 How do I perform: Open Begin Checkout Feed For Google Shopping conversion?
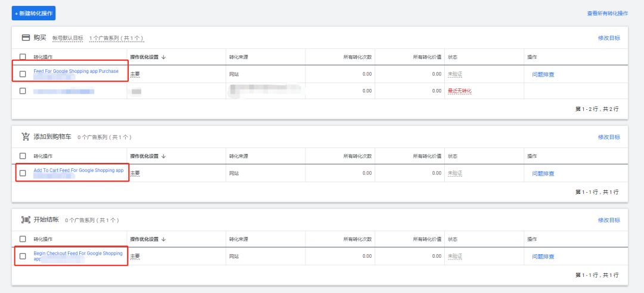tap(78, 256)
